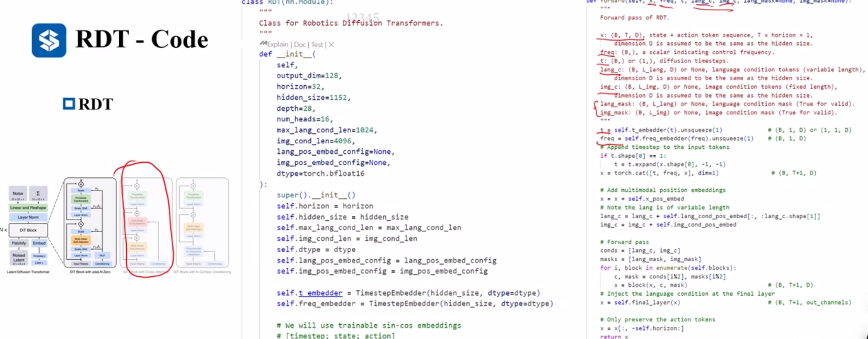
Task: Select the 'freq: (B,), a scalar' docstring line
Action: coord(687,52)
